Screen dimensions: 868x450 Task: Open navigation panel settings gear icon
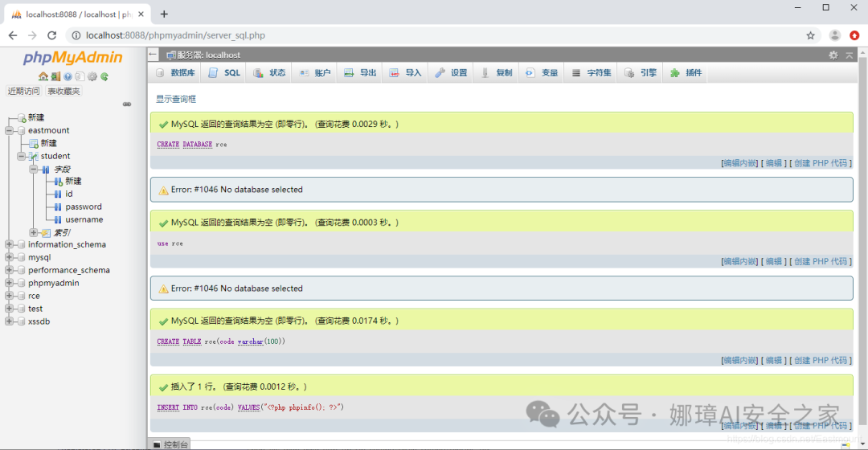point(92,76)
